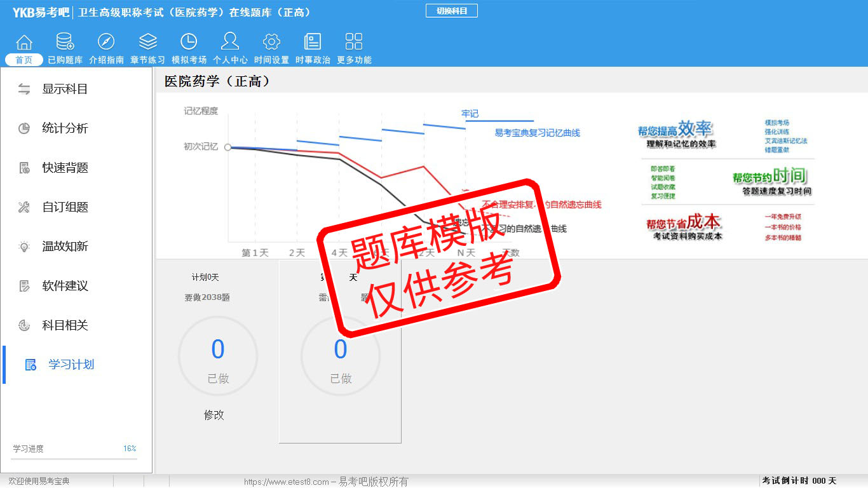Open 模拟考场 clock icon
Image resolution: width=868 pixels, height=488 pixels.
click(189, 43)
